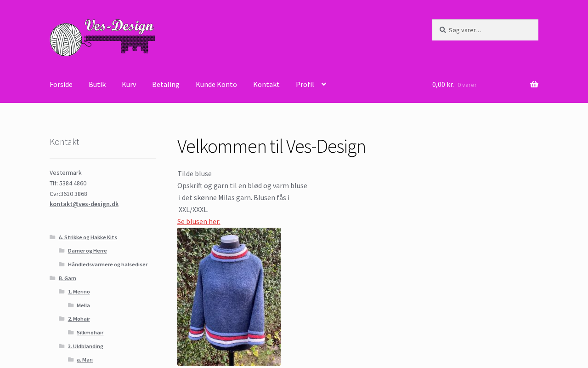Open the Ves-Design yarn ball logo
This screenshot has width=588, height=368.
(x=102, y=38)
